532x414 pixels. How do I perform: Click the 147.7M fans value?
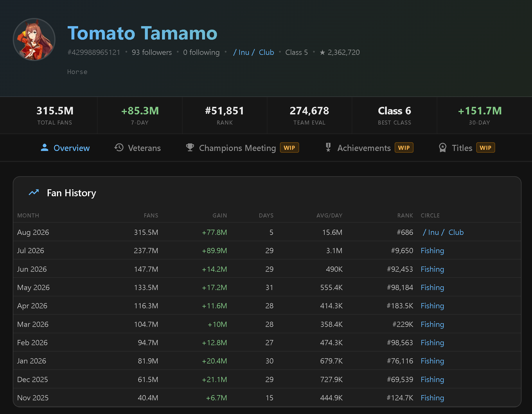(146, 269)
